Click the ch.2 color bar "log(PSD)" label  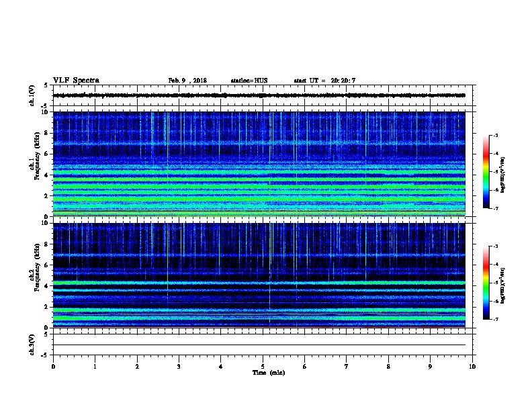[502, 285]
